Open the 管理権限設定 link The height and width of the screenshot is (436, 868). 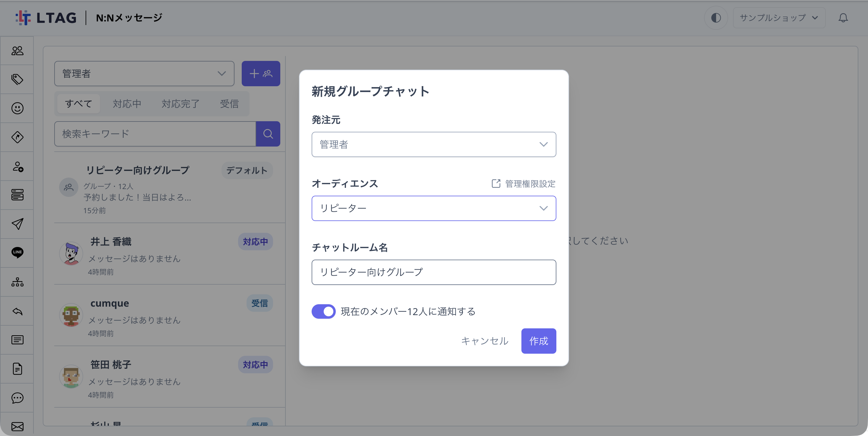click(523, 184)
